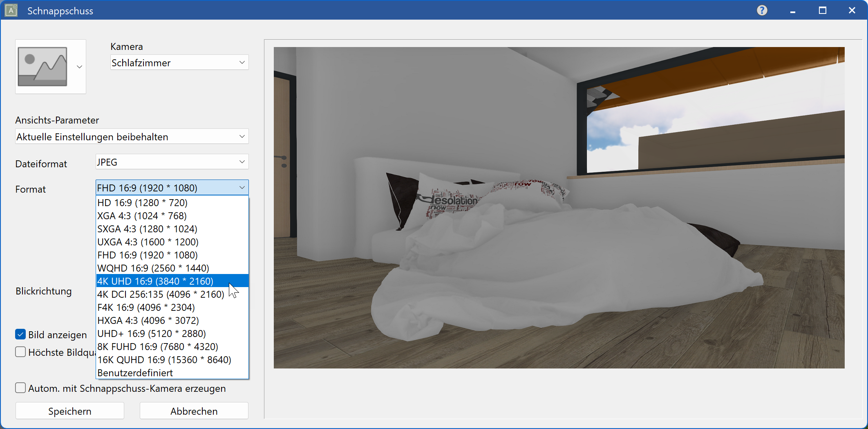Uncheck the Bild anzeigen checkbox
This screenshot has width=868, height=429.
(20, 335)
